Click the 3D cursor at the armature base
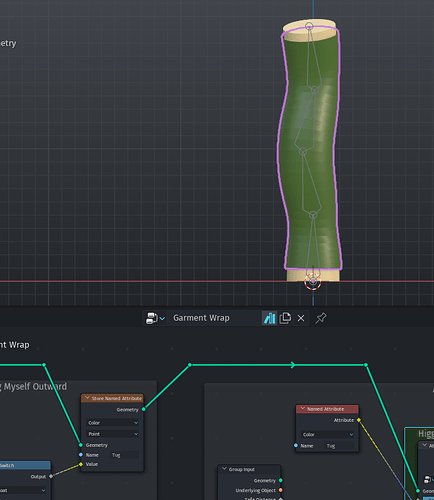This screenshot has width=434, height=500. [x=313, y=282]
